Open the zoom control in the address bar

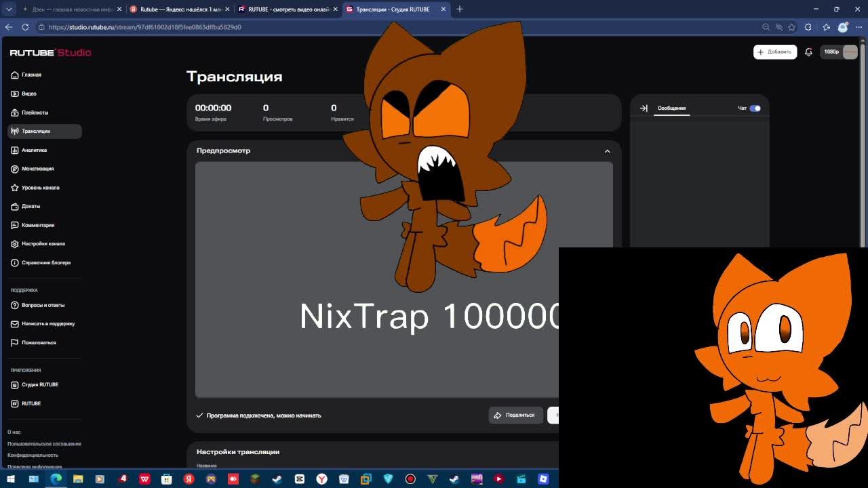[x=766, y=27]
